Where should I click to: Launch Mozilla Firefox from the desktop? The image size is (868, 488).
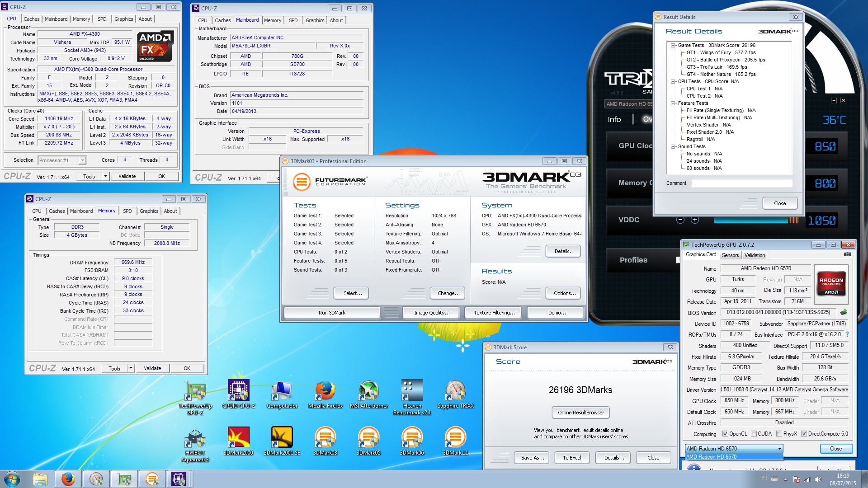click(x=325, y=394)
